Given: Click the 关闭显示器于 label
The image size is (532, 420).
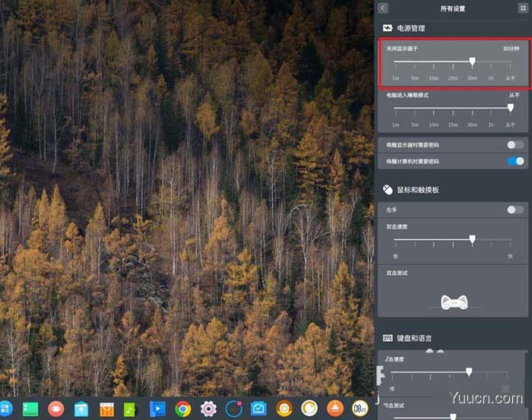Looking at the screenshot, I should pos(402,49).
